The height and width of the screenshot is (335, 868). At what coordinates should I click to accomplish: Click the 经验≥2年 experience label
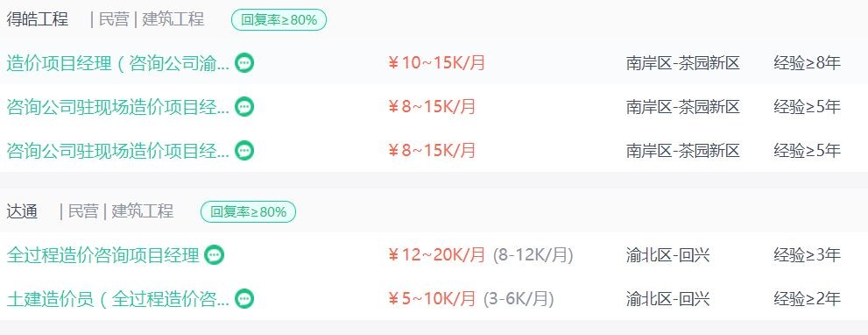[807, 299]
